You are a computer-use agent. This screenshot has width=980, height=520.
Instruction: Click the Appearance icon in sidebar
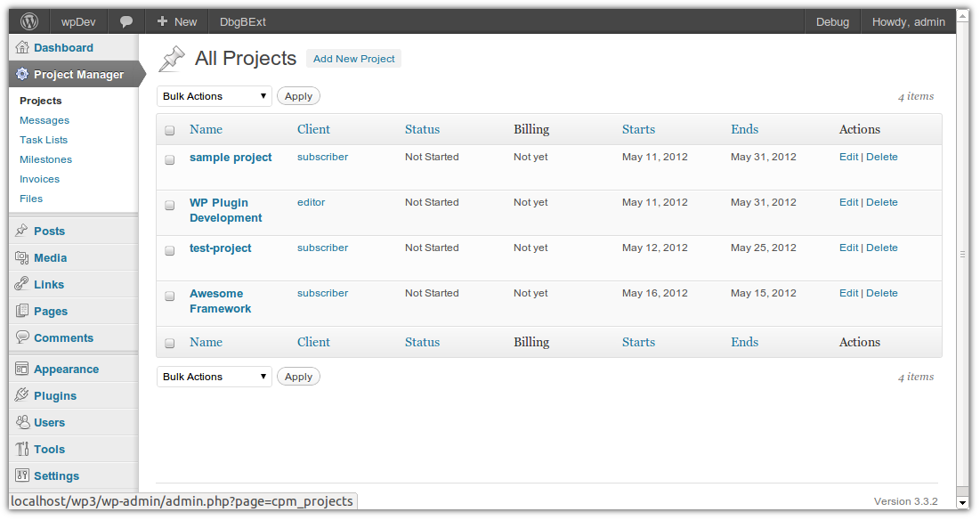(22, 369)
